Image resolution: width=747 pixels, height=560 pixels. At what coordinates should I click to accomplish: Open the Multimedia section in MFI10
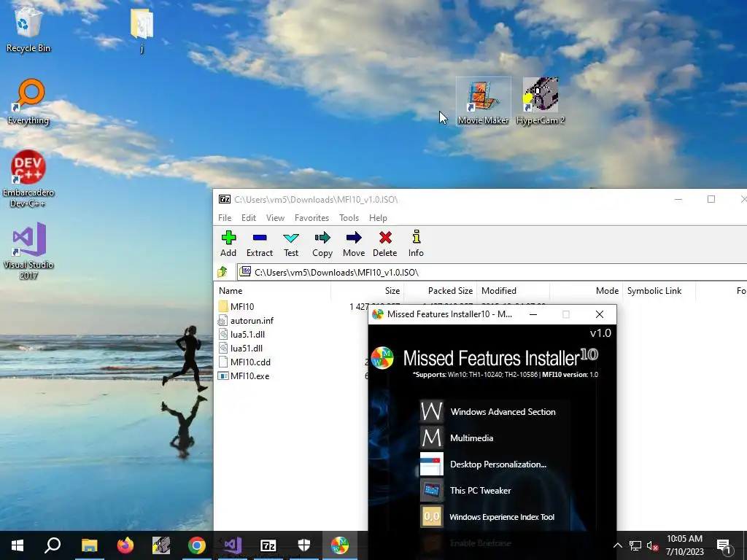point(472,438)
